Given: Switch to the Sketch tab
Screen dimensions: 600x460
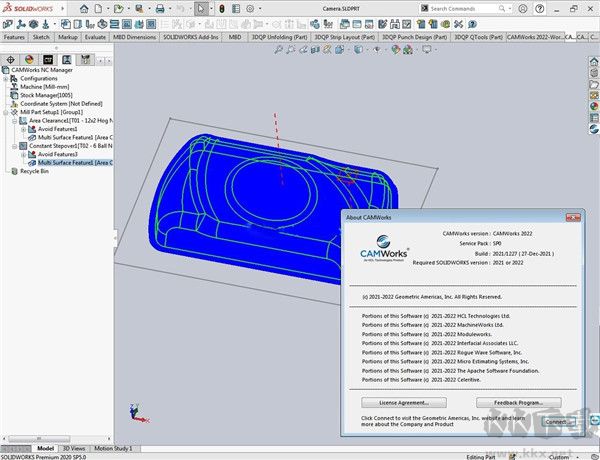Looking at the screenshot, I should [41, 37].
